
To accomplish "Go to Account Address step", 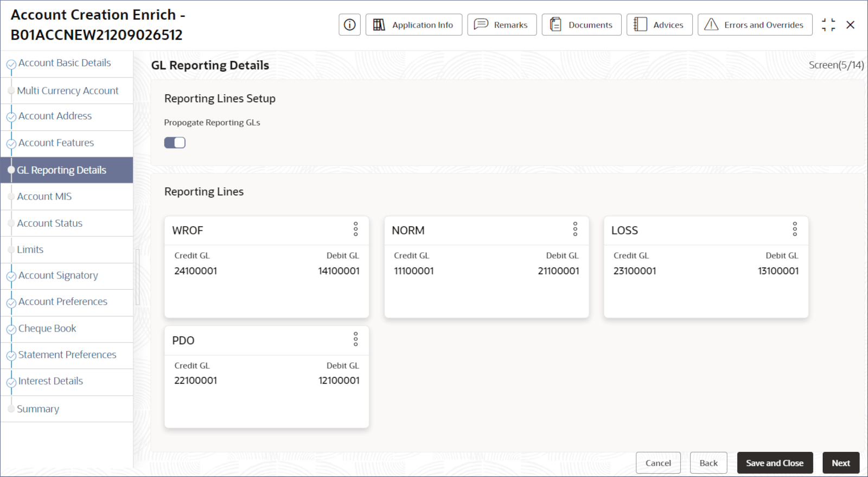I will [x=67, y=117].
